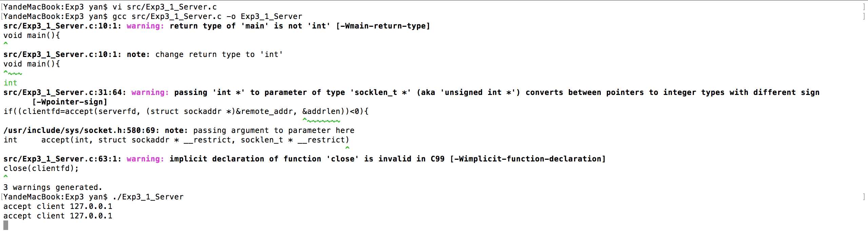Click the 'src/Exp3_1_Server.c:31:64:' file location
Viewport: 868px width, 232px height.
[65, 92]
